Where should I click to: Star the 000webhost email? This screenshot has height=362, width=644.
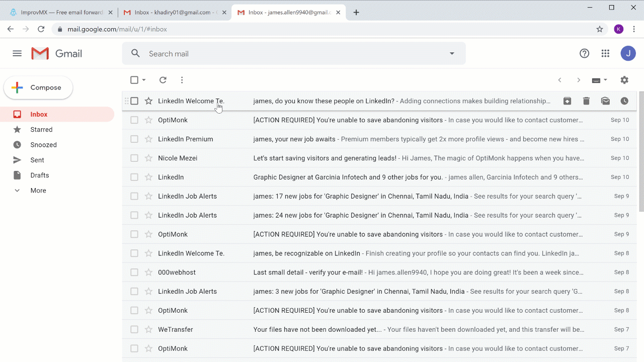(x=148, y=272)
